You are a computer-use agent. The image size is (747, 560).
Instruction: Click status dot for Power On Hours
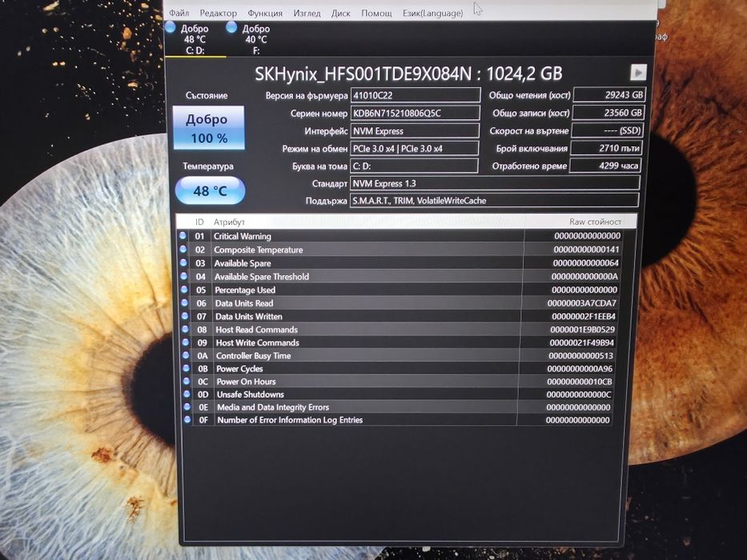click(x=187, y=381)
